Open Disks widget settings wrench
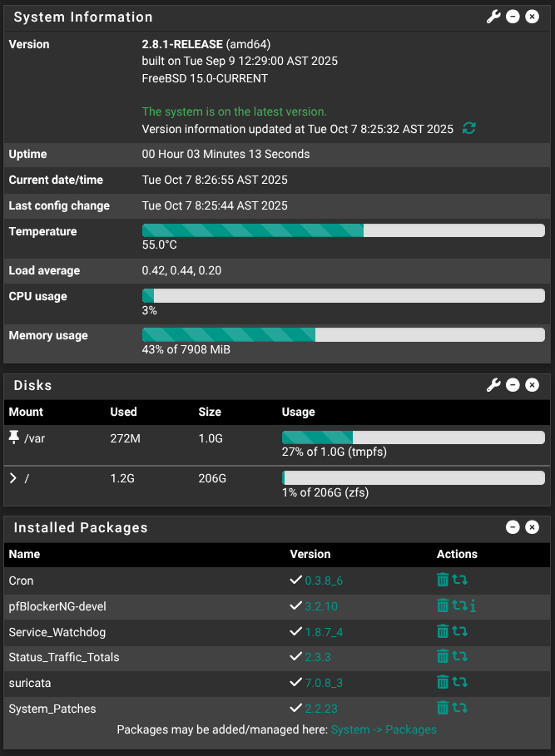555x756 pixels. 493,385
